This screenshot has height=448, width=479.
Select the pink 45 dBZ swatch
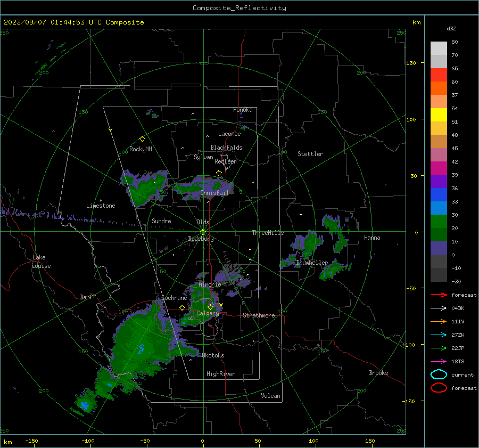439,154
